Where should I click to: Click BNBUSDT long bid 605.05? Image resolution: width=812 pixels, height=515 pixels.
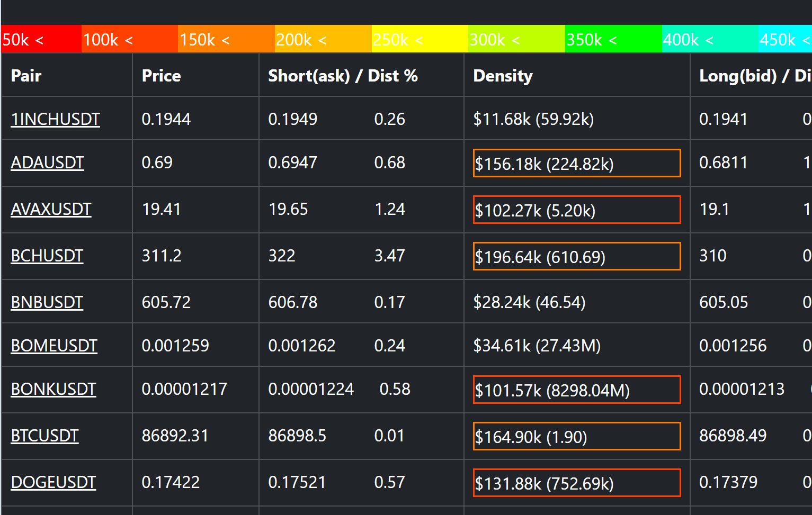(724, 302)
